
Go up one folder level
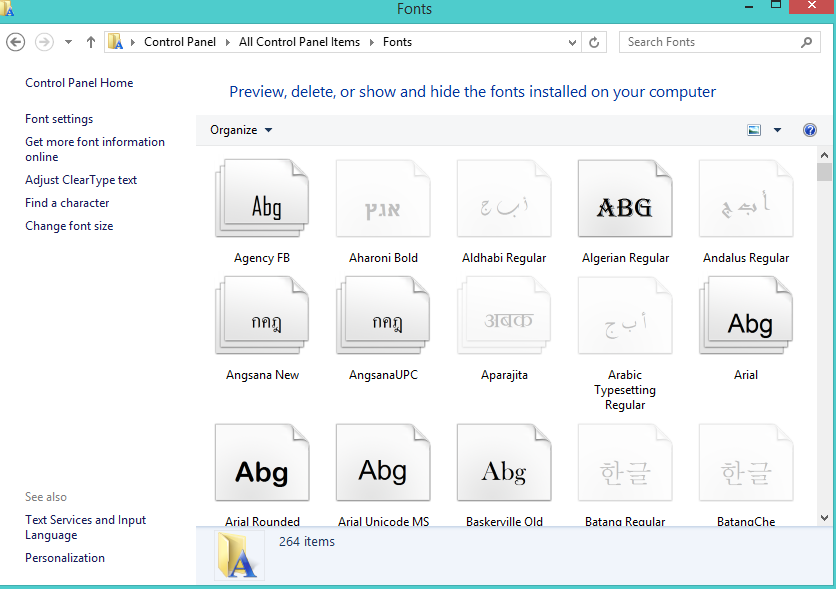click(91, 42)
